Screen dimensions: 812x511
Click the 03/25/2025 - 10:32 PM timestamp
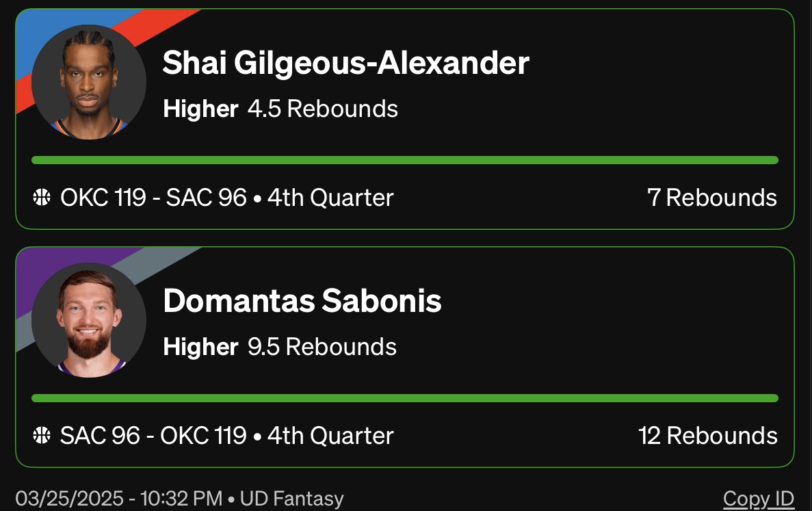(x=118, y=499)
